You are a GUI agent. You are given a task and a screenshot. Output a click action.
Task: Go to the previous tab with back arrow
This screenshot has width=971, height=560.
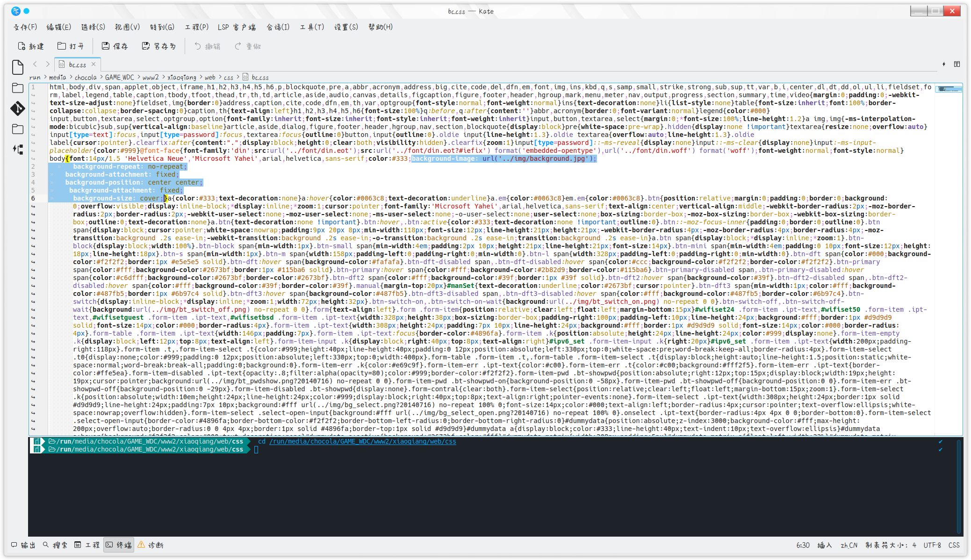pos(35,64)
